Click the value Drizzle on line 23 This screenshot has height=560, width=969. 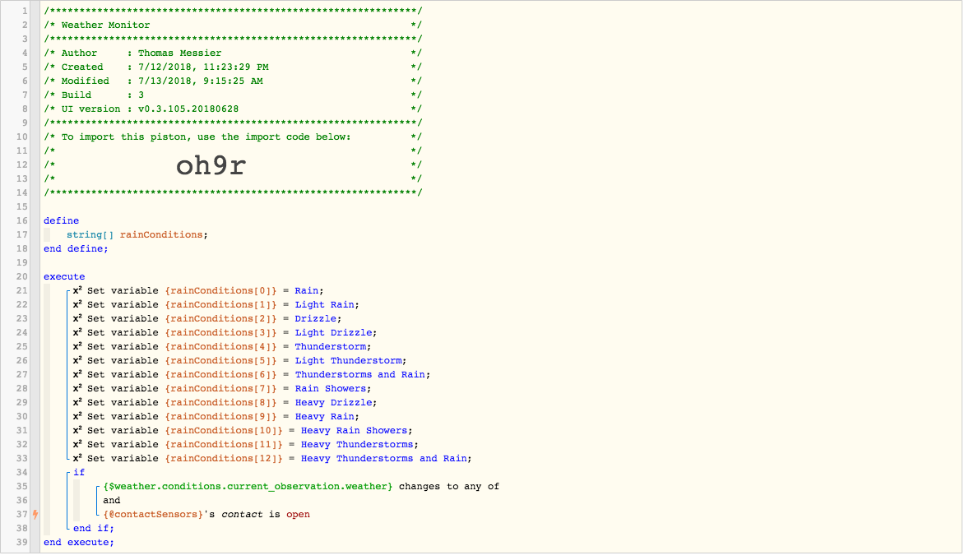pos(316,318)
